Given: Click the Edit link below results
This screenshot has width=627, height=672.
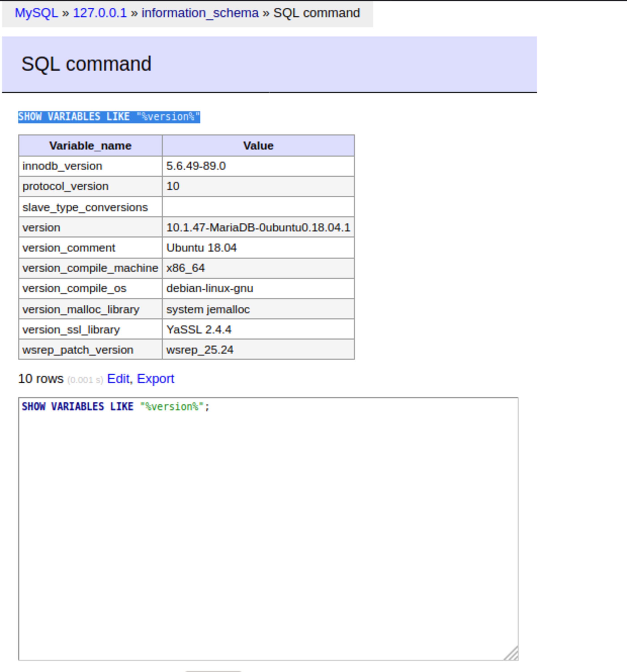Looking at the screenshot, I should coord(118,379).
